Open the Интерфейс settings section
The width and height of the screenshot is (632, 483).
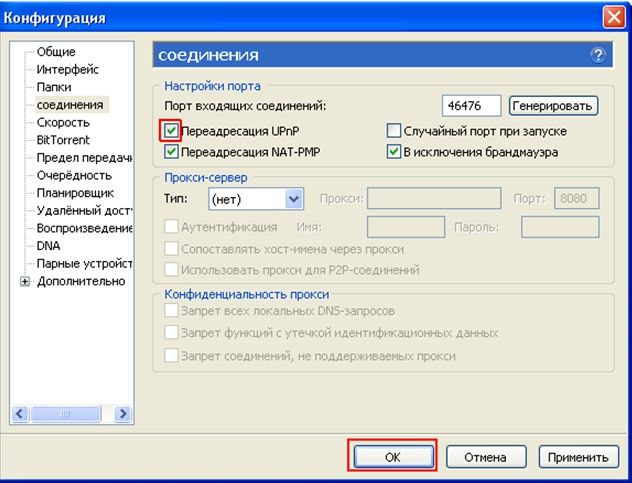pos(67,69)
